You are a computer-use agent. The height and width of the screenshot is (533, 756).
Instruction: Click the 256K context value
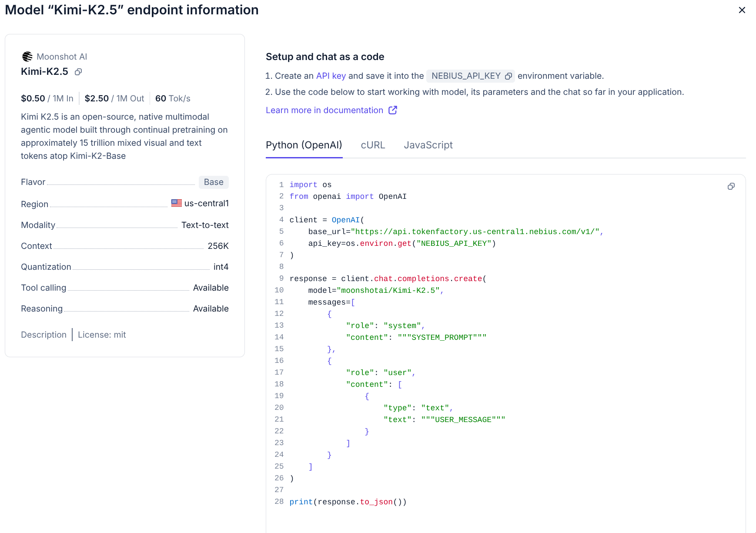[x=218, y=246]
